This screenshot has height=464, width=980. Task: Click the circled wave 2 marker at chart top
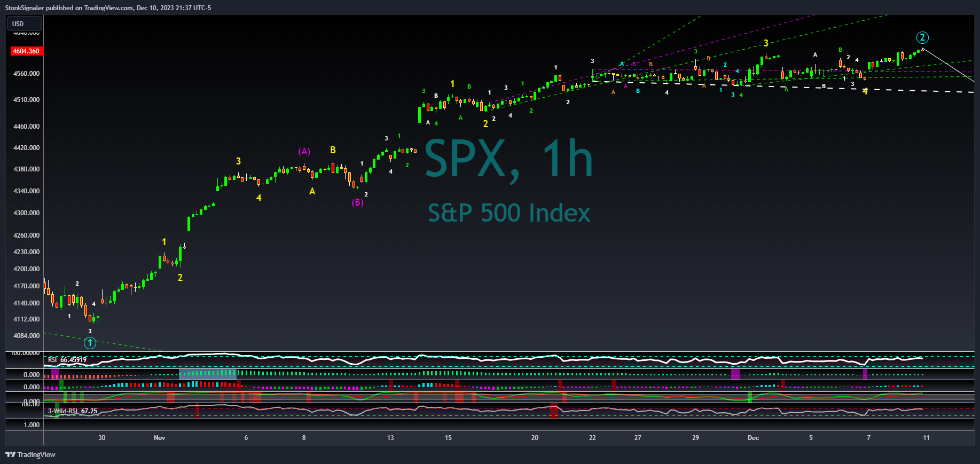point(922,37)
